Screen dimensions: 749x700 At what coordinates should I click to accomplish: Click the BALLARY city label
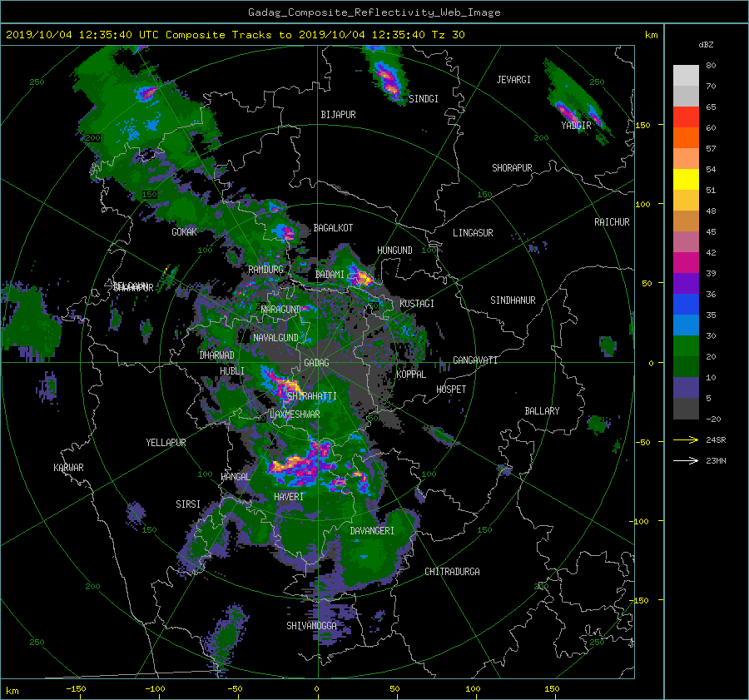[542, 411]
